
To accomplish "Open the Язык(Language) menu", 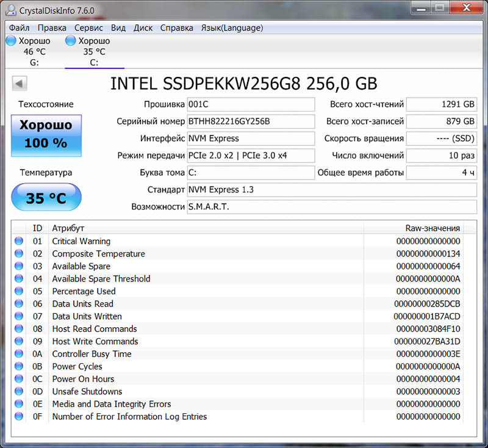I will [232, 28].
